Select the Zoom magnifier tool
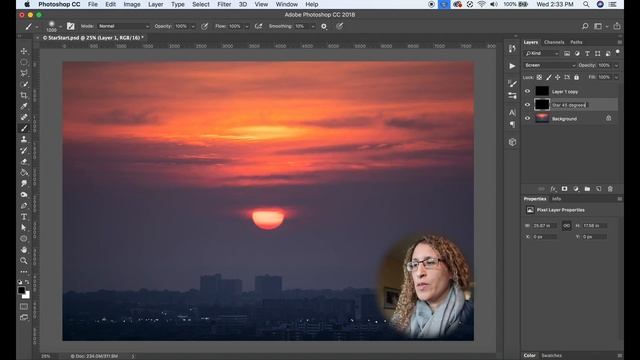This screenshot has width=640, height=360. [x=24, y=260]
